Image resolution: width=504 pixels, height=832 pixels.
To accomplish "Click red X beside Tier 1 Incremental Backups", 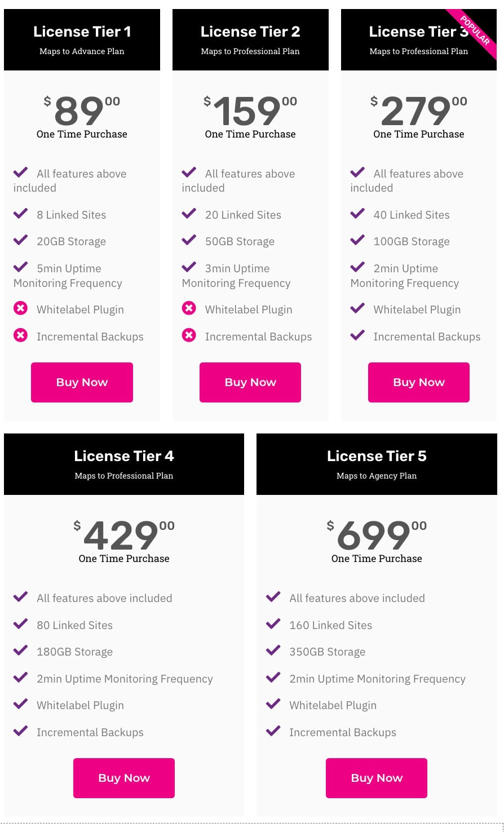I will (20, 335).
